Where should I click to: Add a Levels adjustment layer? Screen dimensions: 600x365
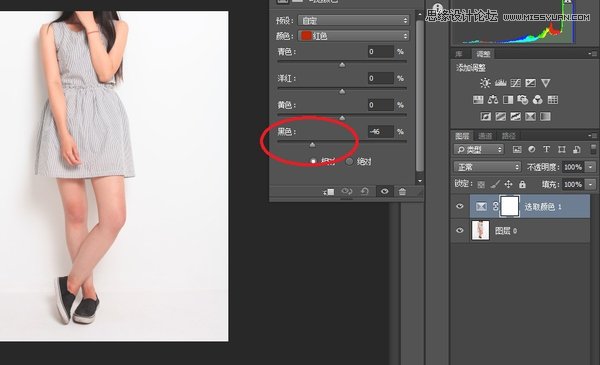(x=501, y=83)
